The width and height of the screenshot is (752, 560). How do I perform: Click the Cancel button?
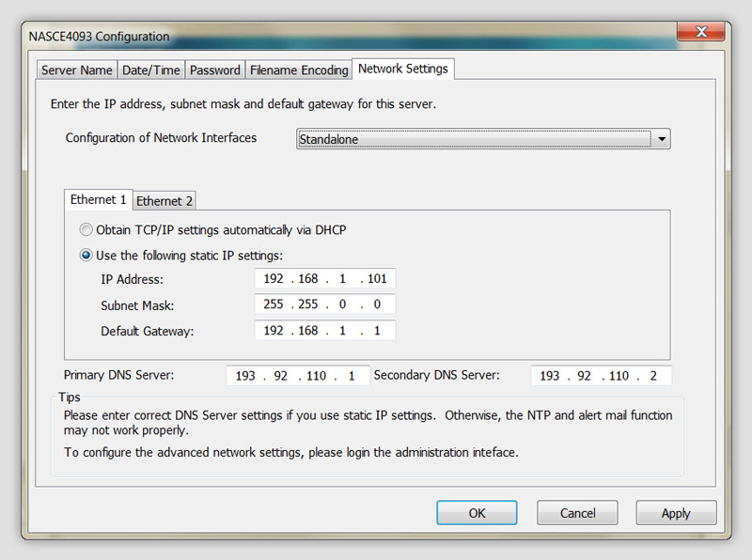click(x=577, y=513)
